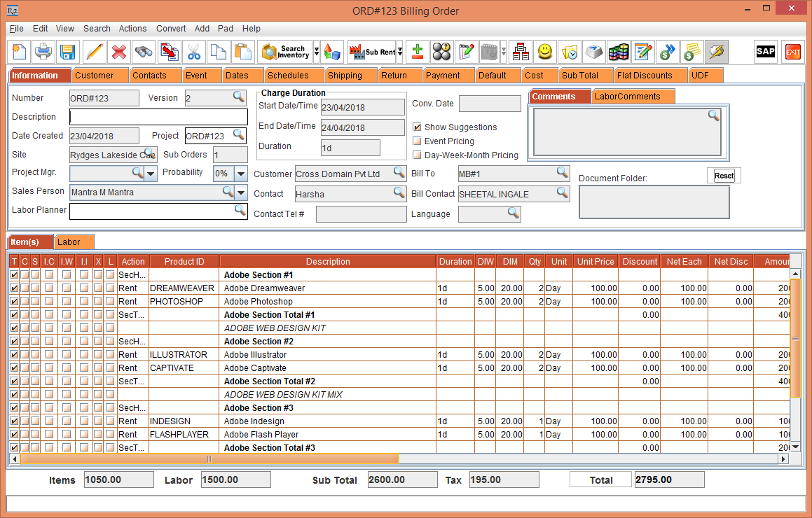Switch to the LaborComments tab
The width and height of the screenshot is (812, 518).
(627, 97)
